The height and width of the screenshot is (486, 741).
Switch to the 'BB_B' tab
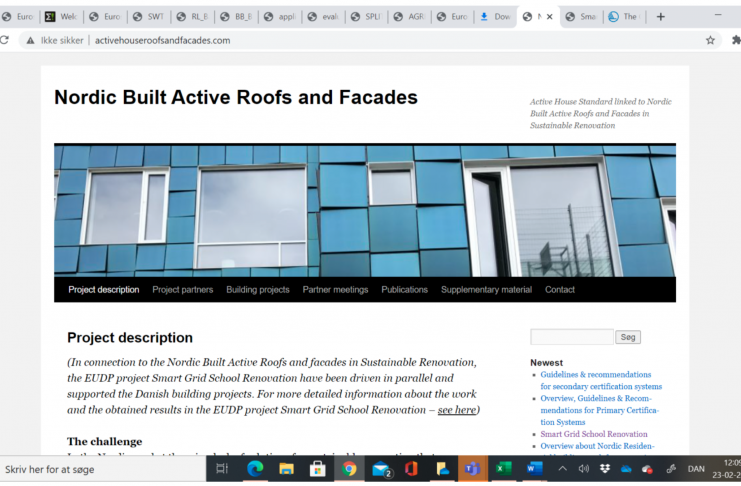tap(236, 17)
